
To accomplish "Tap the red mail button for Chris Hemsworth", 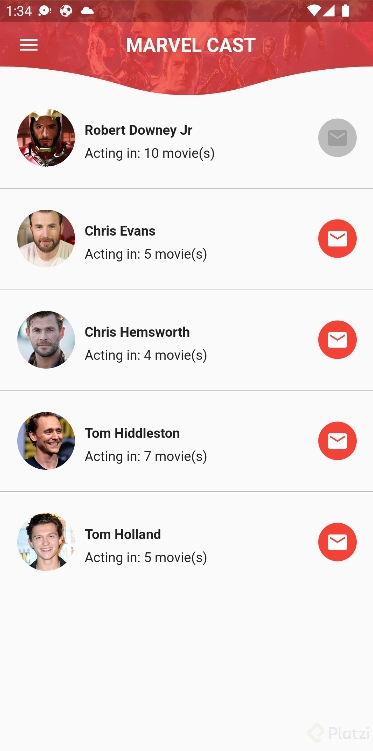I will tap(337, 340).
